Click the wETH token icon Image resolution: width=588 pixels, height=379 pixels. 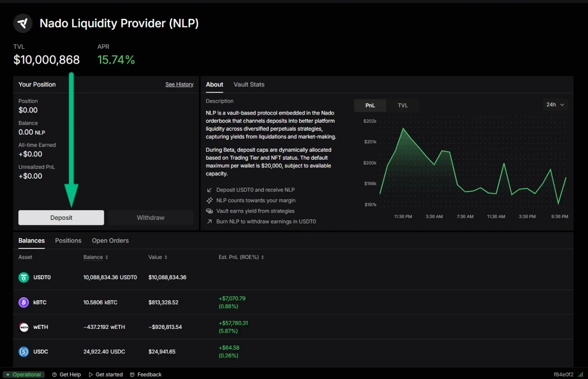(x=23, y=327)
